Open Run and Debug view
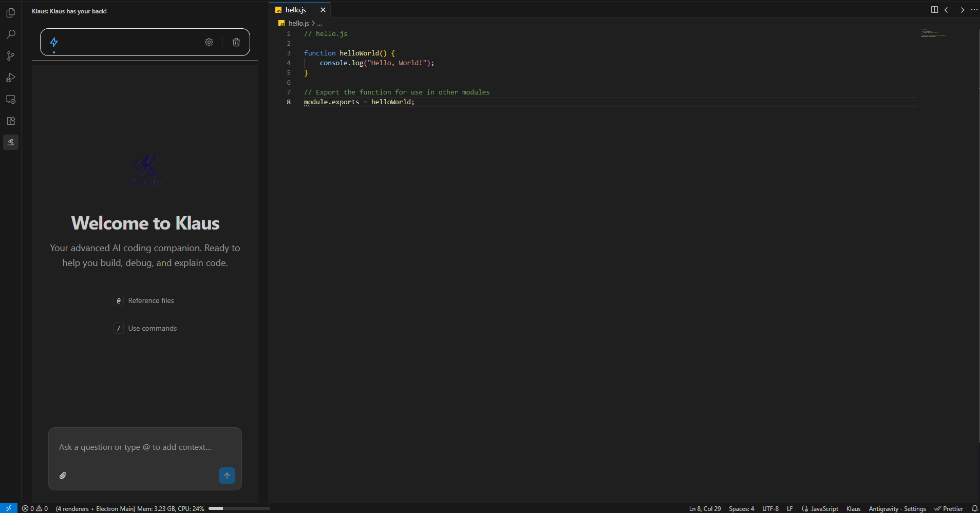 tap(11, 78)
